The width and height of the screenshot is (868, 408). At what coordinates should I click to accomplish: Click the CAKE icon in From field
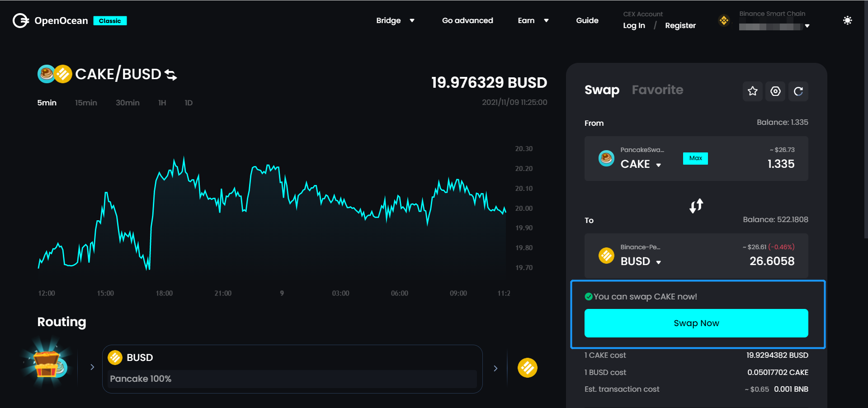coord(606,158)
